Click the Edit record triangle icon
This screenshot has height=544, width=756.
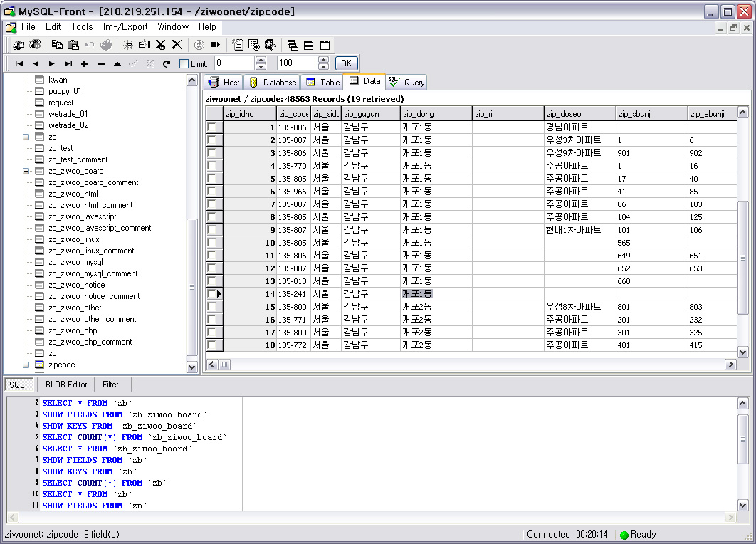point(117,63)
